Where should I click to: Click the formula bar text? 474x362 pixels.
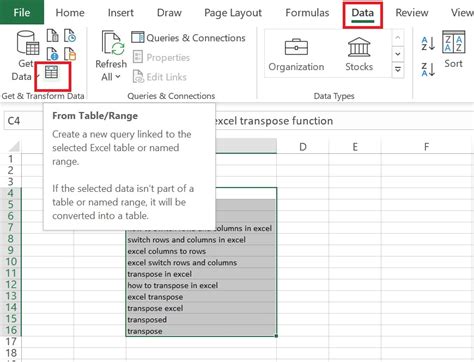coord(273,121)
